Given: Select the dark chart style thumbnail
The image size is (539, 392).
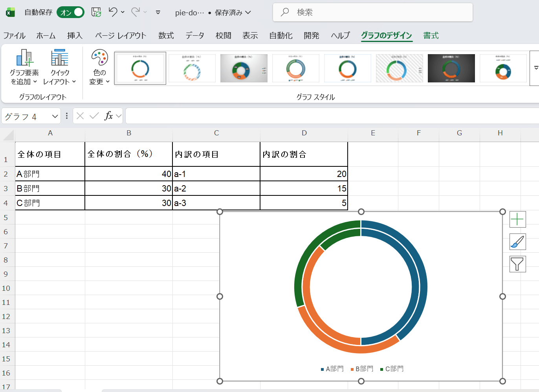Looking at the screenshot, I should point(451,68).
